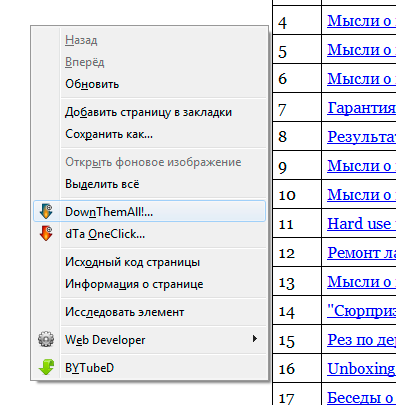Click the dTa OneClick red arrow icon
Image resolution: width=396 pixels, height=405 pixels.
pyautogui.click(x=46, y=233)
